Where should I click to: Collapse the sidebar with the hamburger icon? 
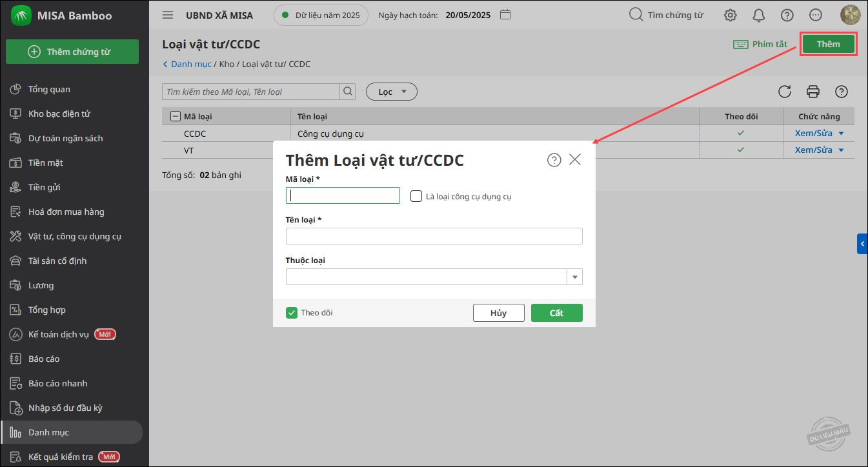[168, 15]
